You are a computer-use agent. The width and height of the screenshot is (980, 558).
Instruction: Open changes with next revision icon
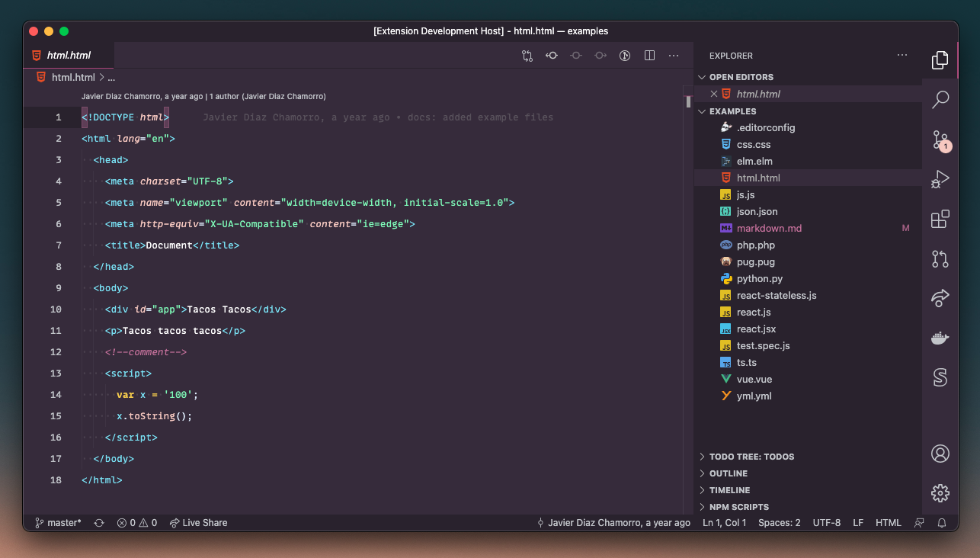point(600,56)
